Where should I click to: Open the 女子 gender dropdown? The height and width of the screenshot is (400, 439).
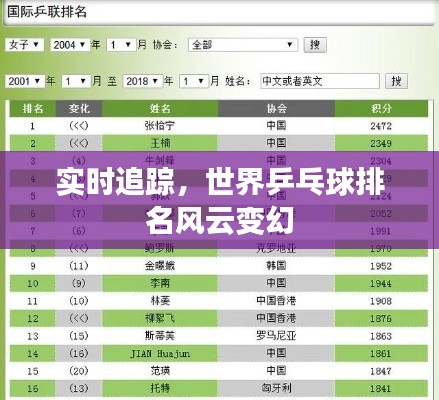click(24, 45)
